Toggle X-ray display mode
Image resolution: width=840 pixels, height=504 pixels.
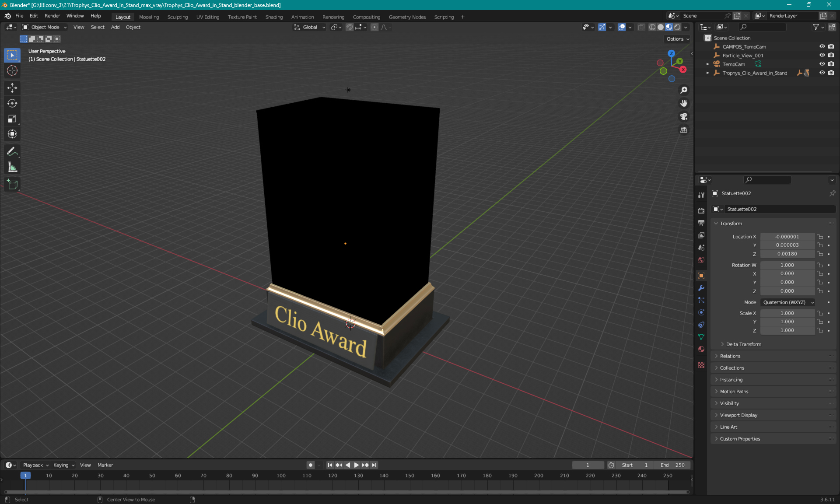point(641,27)
